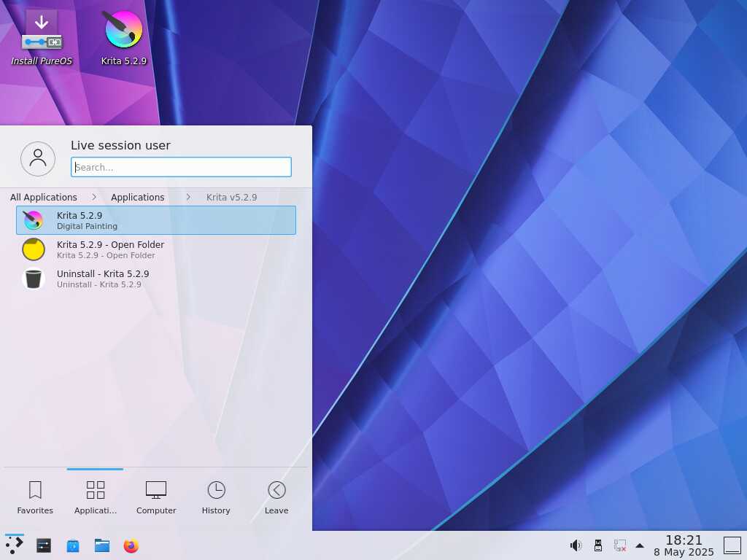
Task: Open Dolphin file manager from taskbar
Action: [x=102, y=545]
